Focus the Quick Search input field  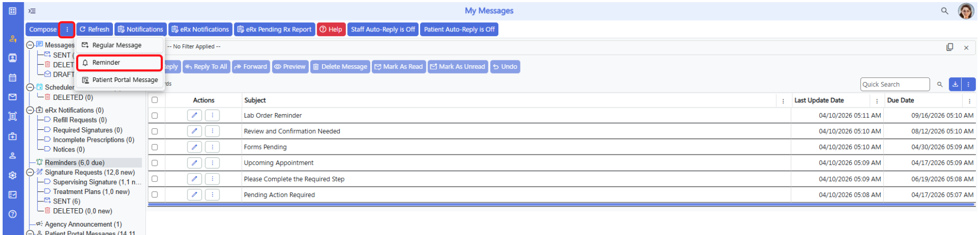tap(895, 84)
